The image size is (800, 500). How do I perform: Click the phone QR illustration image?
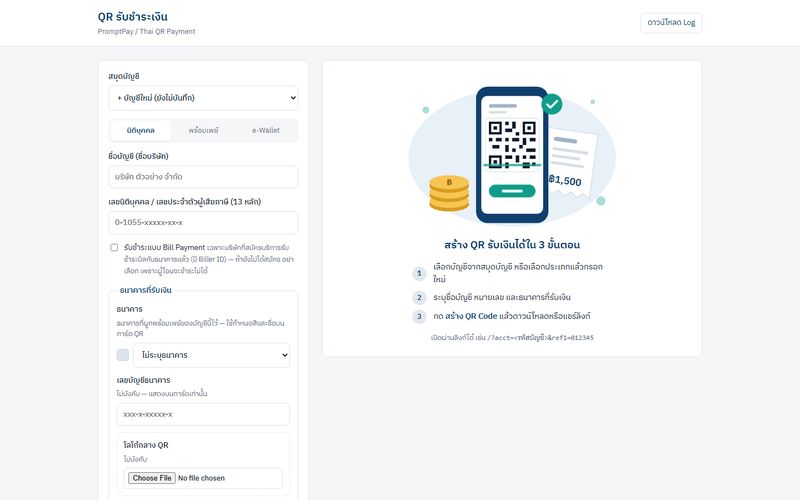coord(512,155)
